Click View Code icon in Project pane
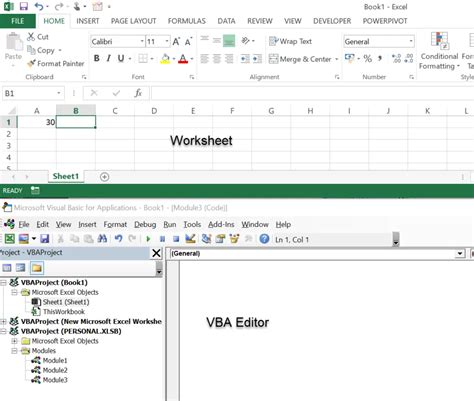The image size is (474, 401). tap(7, 268)
